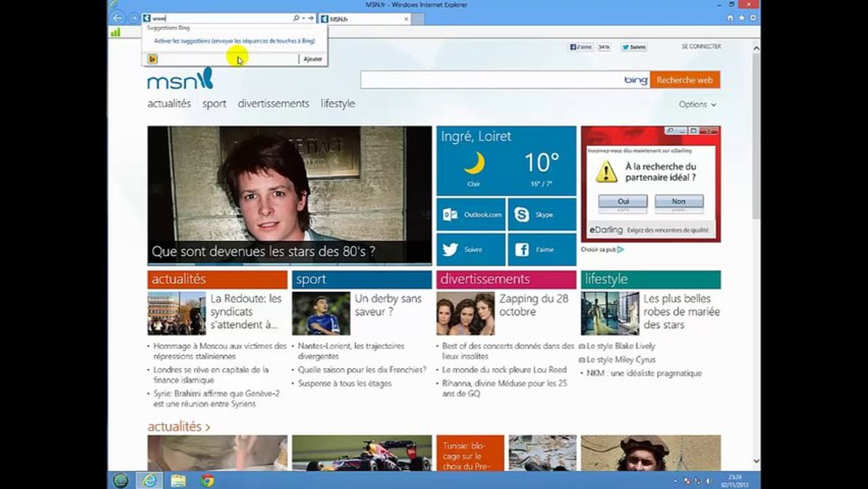Open the Ingré, Loiret weather tile
The height and width of the screenshot is (489, 868).
click(x=506, y=161)
